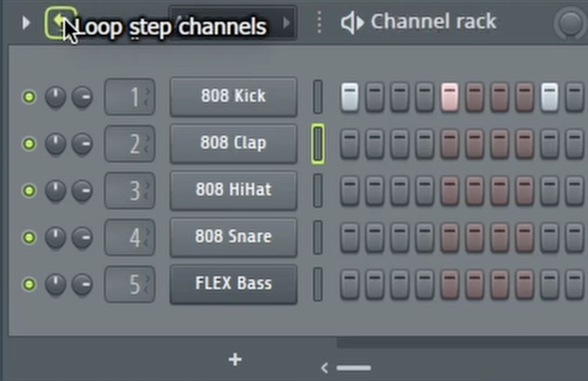Open mixer track selector 5 for FLEX Bass

(130, 284)
